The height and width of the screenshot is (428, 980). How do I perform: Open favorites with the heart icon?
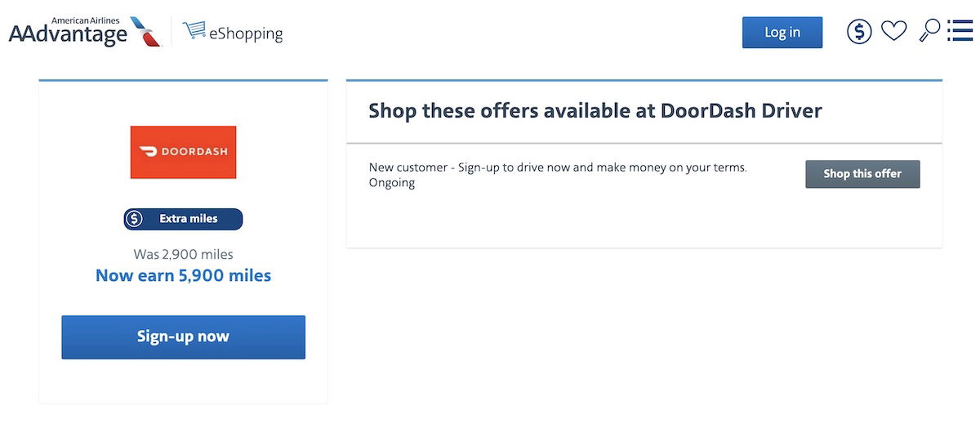click(x=894, y=32)
